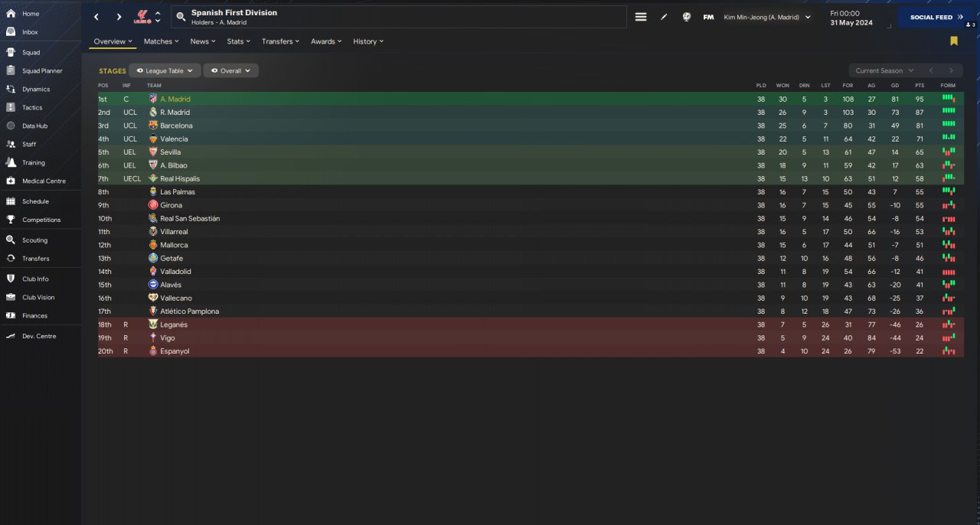Expand the History tab menu

pos(368,41)
